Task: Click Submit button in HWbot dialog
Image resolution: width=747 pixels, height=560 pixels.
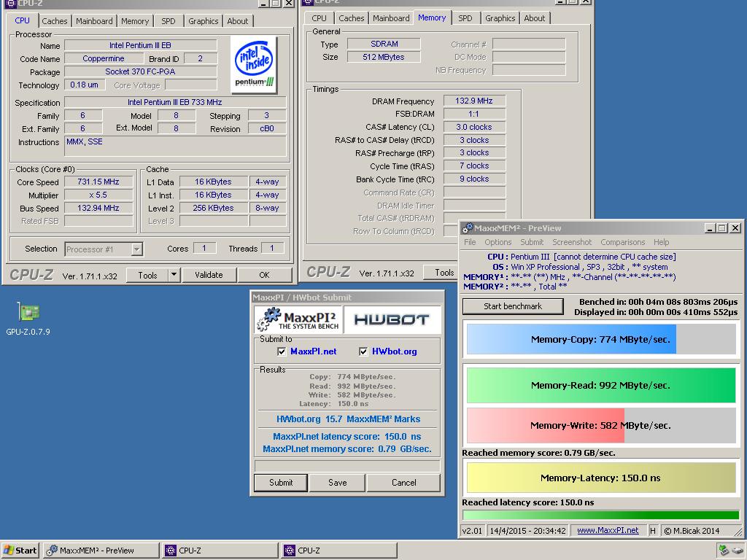Action: pos(281,483)
